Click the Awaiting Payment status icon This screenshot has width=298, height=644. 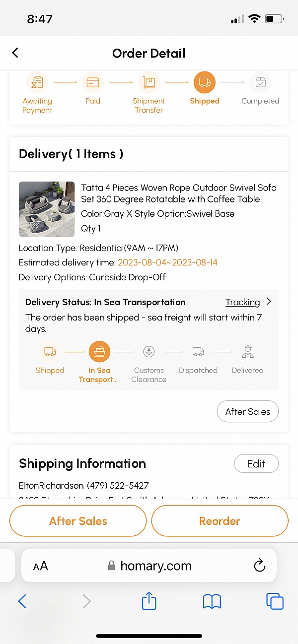[x=37, y=82]
